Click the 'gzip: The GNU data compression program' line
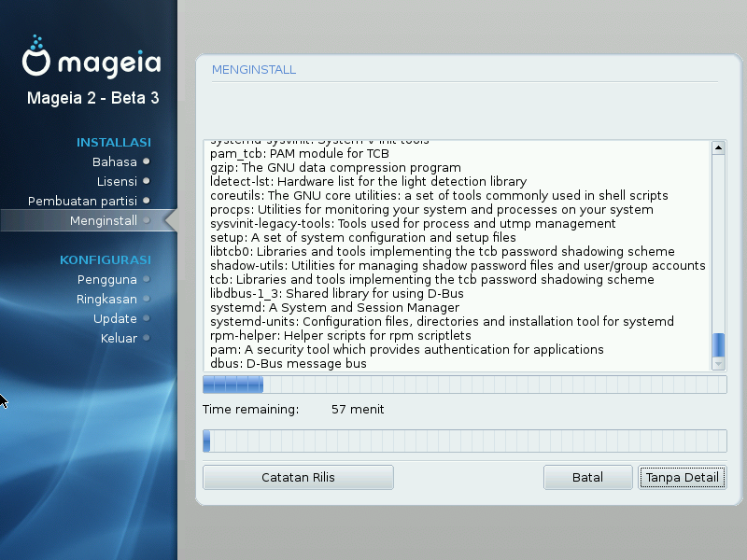Screen dimensions: 747x560 pyautogui.click(x=335, y=168)
